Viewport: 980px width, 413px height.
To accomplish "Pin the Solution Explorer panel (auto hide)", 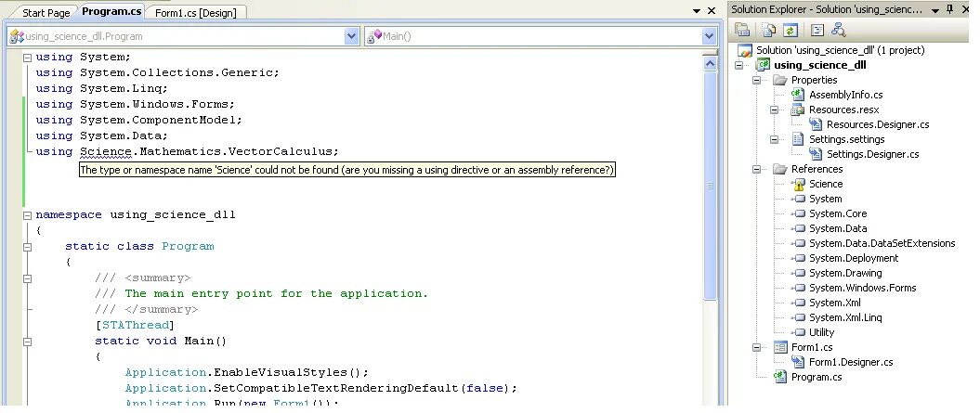I will tap(950, 9).
